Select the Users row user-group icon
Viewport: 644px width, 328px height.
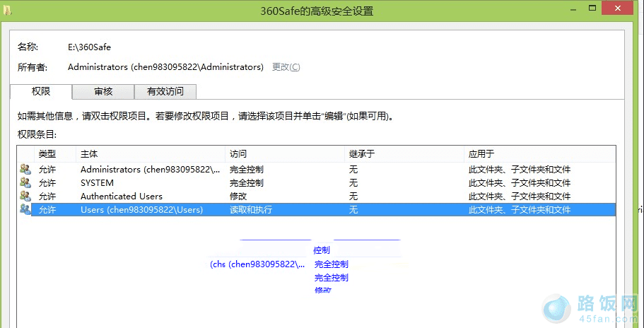tap(25, 210)
